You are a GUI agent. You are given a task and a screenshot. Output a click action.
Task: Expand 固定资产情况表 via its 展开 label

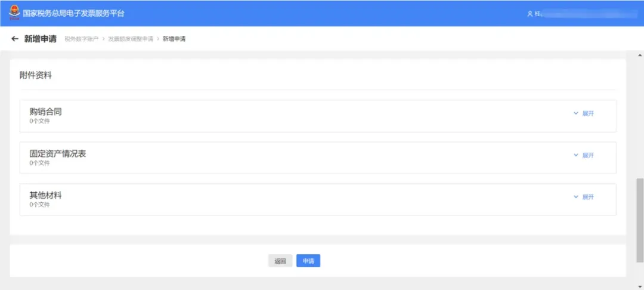pyautogui.click(x=588, y=155)
